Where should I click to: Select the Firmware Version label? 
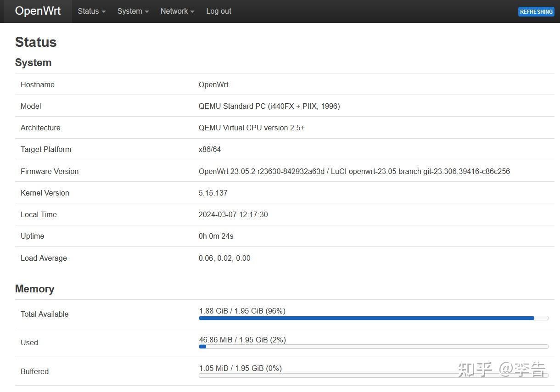tap(50, 171)
